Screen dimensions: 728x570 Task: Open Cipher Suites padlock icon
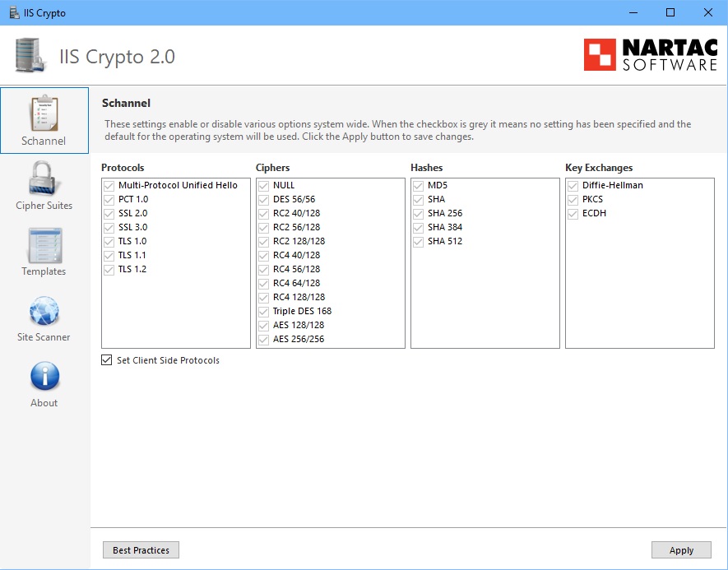pos(44,178)
